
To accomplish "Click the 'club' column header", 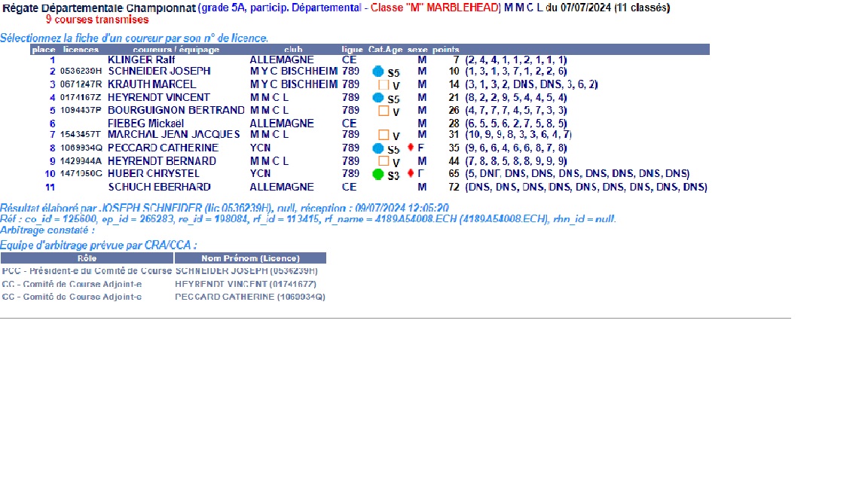I will pyautogui.click(x=293, y=50).
